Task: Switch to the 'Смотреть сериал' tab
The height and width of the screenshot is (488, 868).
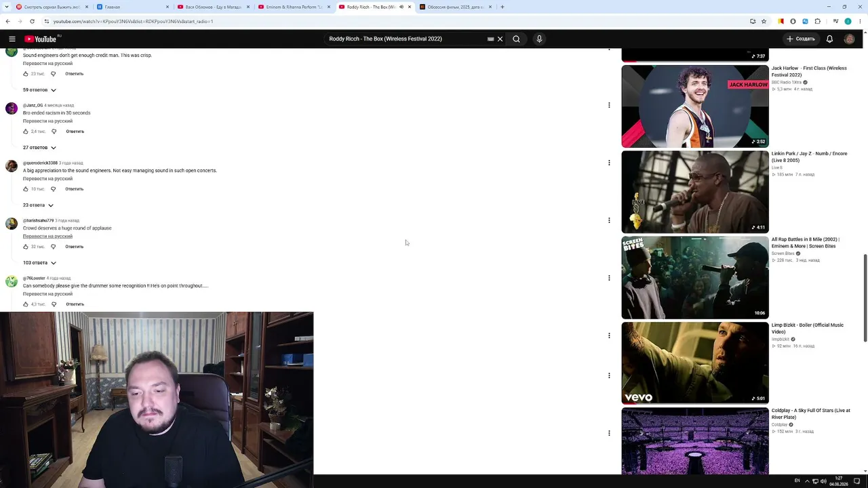Action: (52, 7)
